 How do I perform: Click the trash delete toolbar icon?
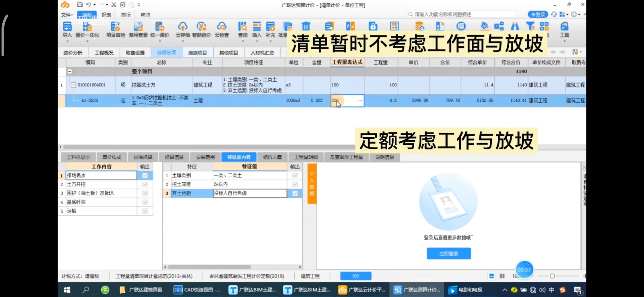tap(306, 26)
